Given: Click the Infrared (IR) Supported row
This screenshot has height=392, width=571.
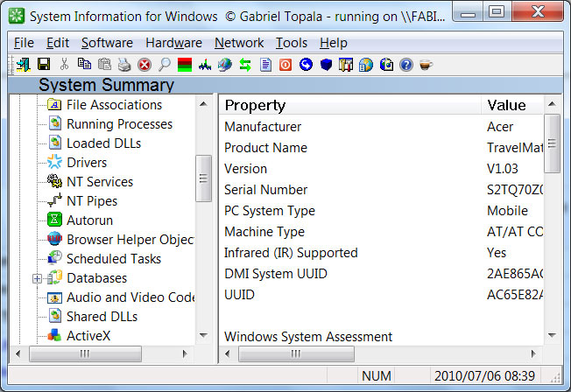Looking at the screenshot, I should 381,253.
